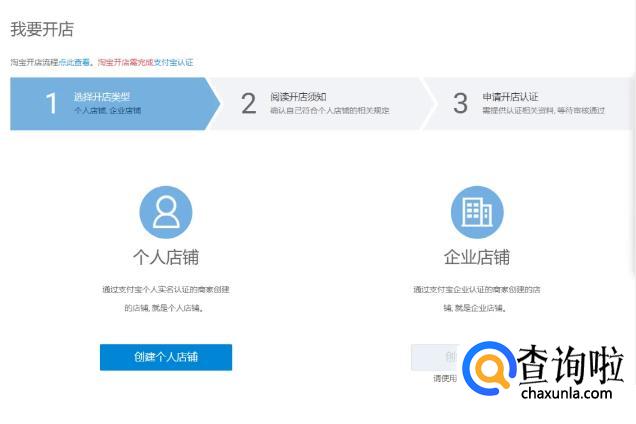Click the partially hidden enterprise shop create button
The image size is (636, 424).
[x=435, y=357]
